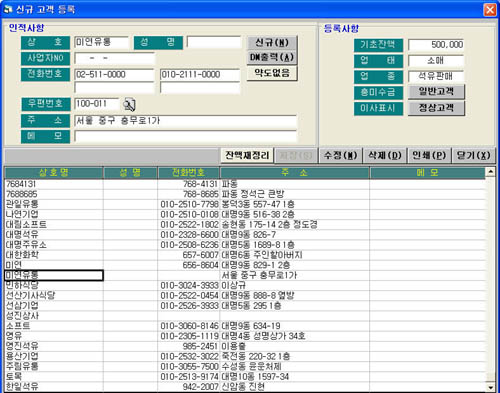Close the 신규 고객 등록 window
The width and height of the screenshot is (500, 393).
click(490, 10)
